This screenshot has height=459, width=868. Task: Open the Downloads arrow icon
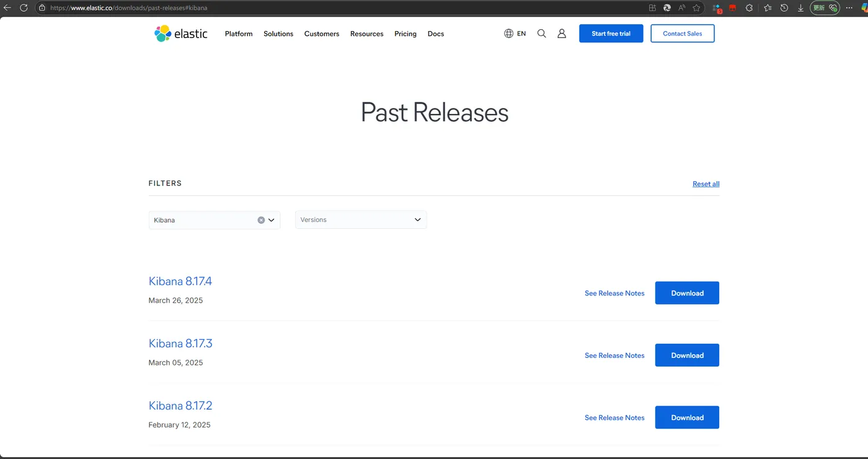click(x=800, y=8)
